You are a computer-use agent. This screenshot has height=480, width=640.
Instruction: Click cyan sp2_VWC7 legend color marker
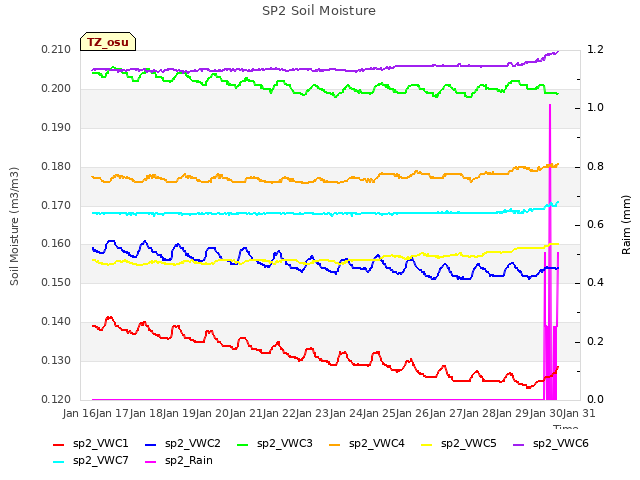(x=59, y=462)
